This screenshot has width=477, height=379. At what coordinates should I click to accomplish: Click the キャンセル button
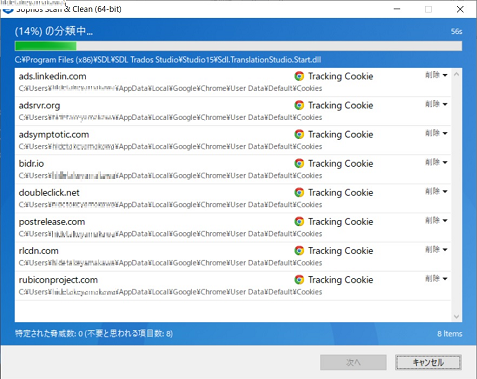coord(428,362)
